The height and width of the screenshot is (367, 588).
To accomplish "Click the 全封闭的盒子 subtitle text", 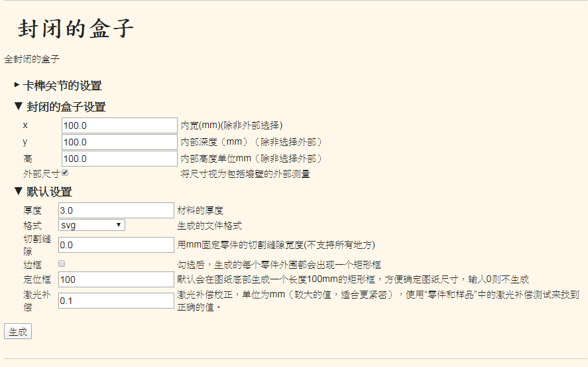I will pyautogui.click(x=32, y=59).
